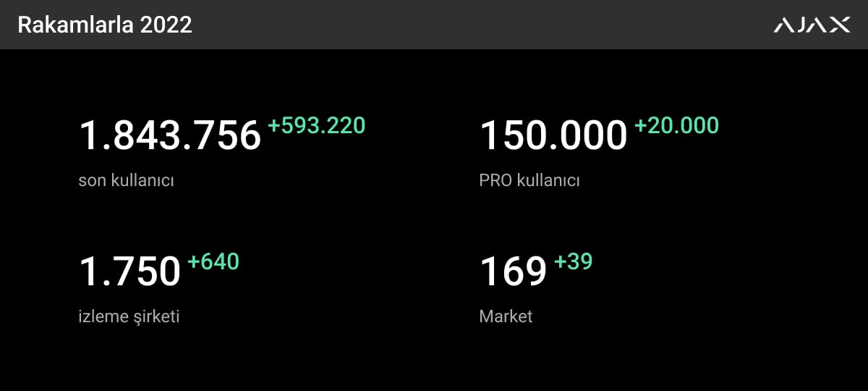Select the son kullanıcı label
This screenshot has height=391, width=868.
point(126,181)
